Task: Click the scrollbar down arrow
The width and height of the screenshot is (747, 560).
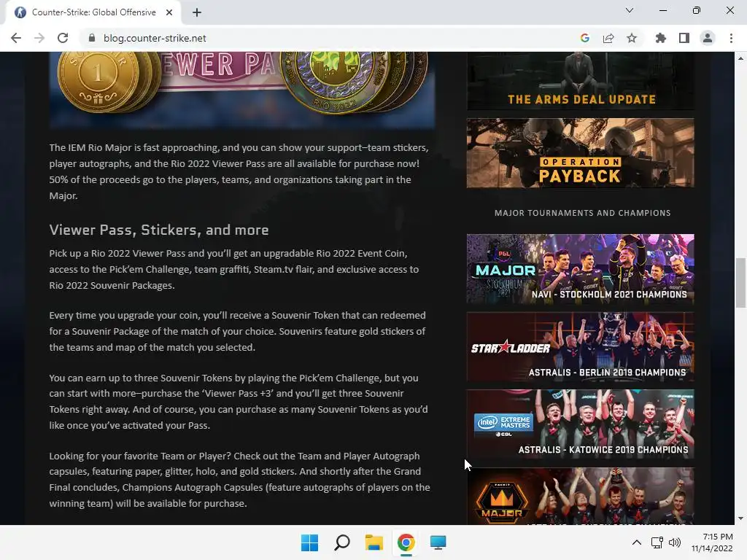Action: 740,518
